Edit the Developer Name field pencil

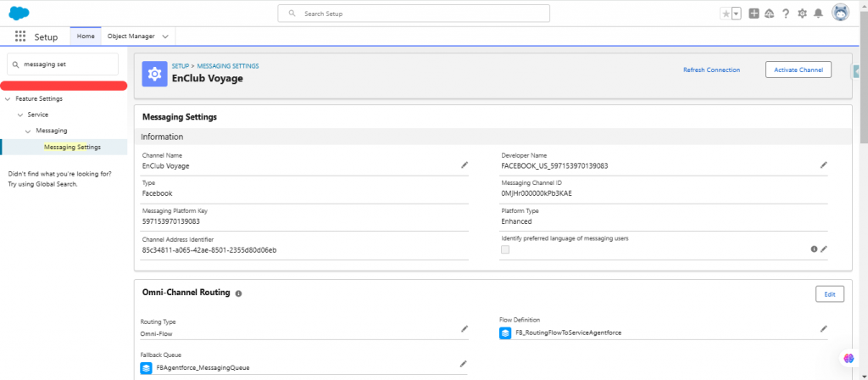click(x=824, y=165)
